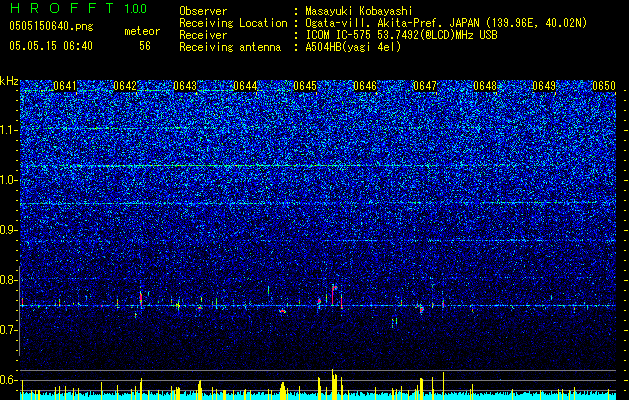Click the HROFFT program title text
The width and height of the screenshot is (629, 400).
pyautogui.click(x=63, y=8)
